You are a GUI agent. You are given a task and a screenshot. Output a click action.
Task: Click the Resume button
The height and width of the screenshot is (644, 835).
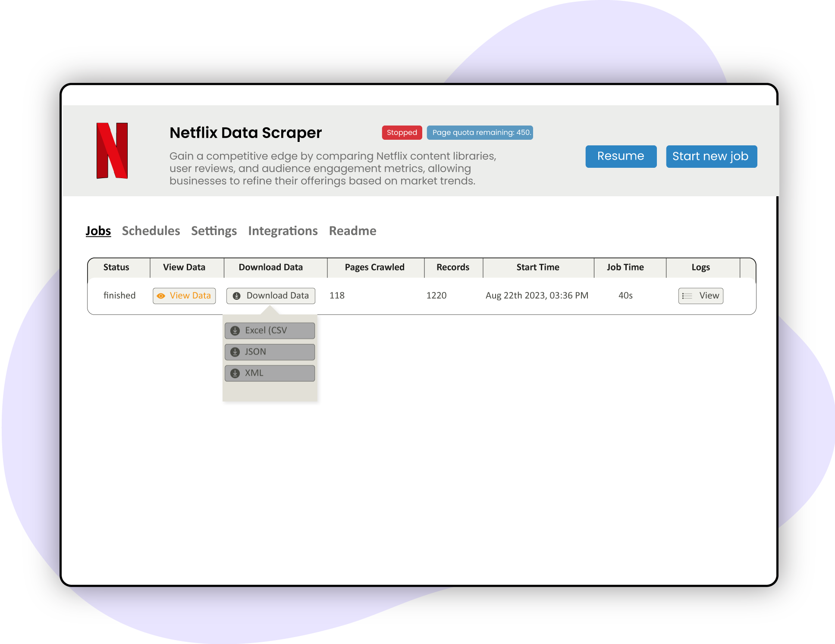(619, 156)
